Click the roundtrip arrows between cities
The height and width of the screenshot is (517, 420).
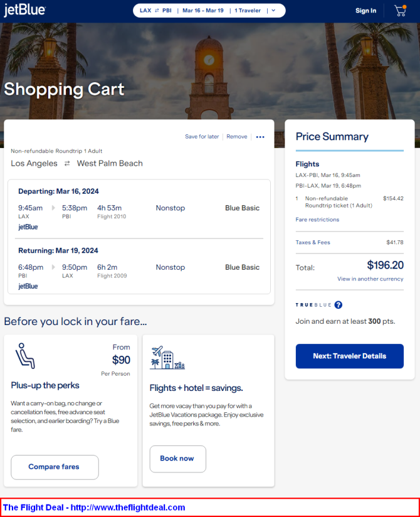point(66,164)
